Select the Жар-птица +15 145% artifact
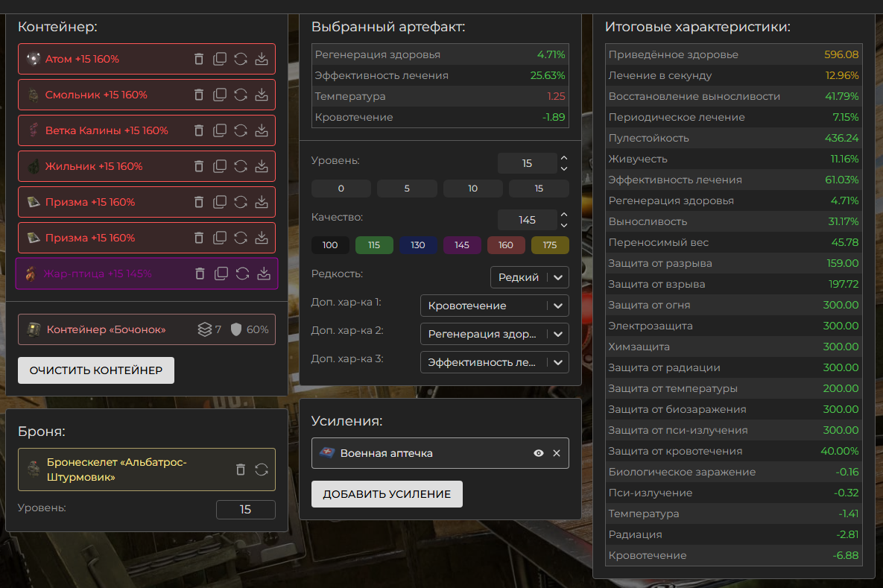883x588 pixels. 97,274
